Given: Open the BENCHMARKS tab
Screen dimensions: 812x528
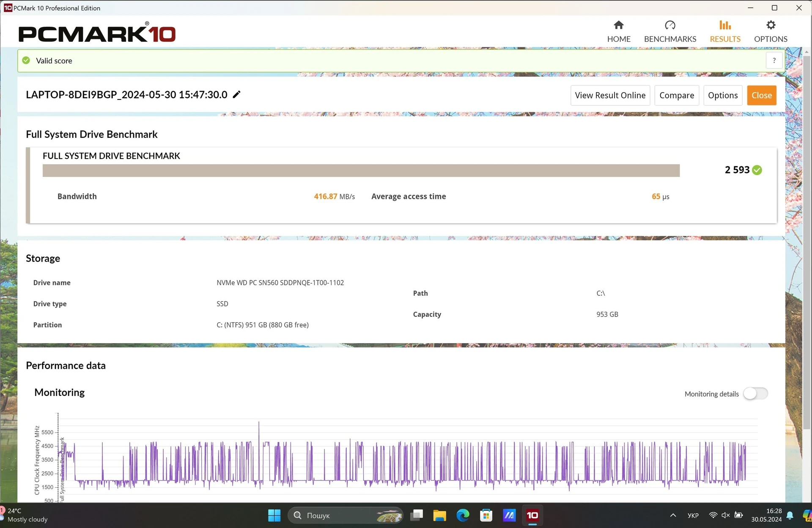Looking at the screenshot, I should click(x=670, y=32).
